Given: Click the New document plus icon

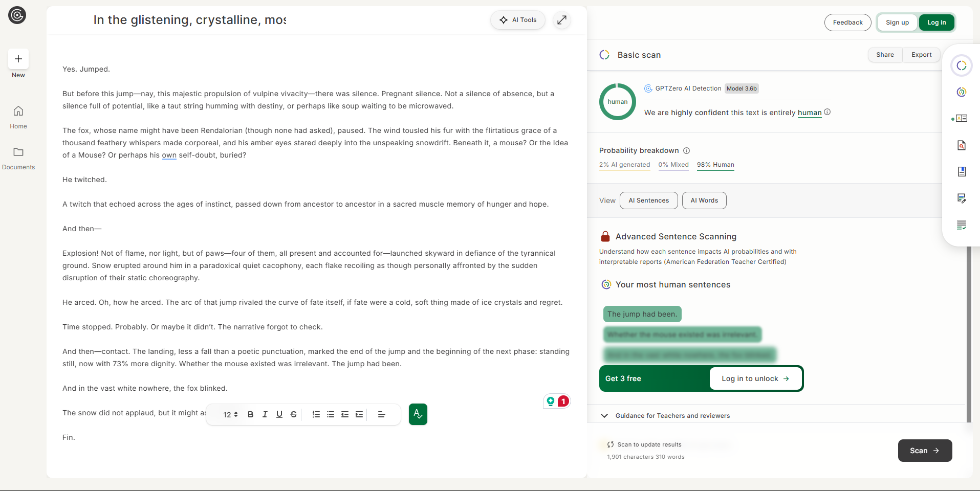Looking at the screenshot, I should [x=18, y=59].
